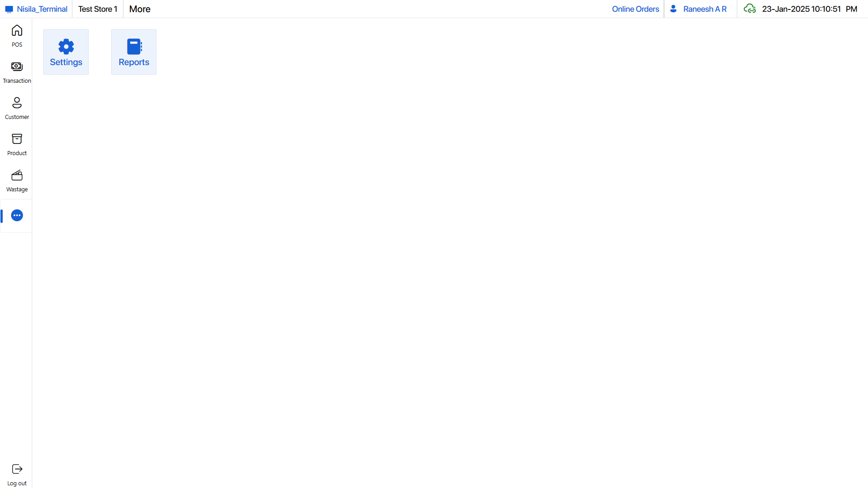Click the Log out icon
Image resolution: width=868 pixels, height=488 pixels.
tap(17, 469)
